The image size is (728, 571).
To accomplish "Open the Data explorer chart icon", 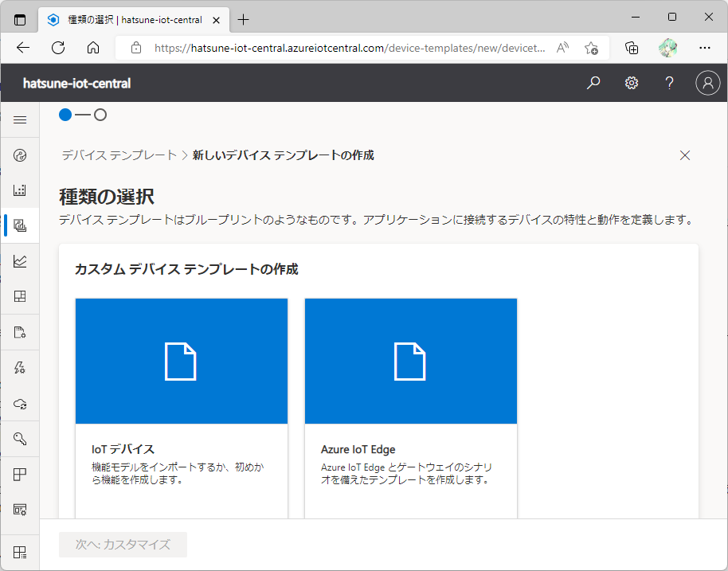I will (x=20, y=261).
